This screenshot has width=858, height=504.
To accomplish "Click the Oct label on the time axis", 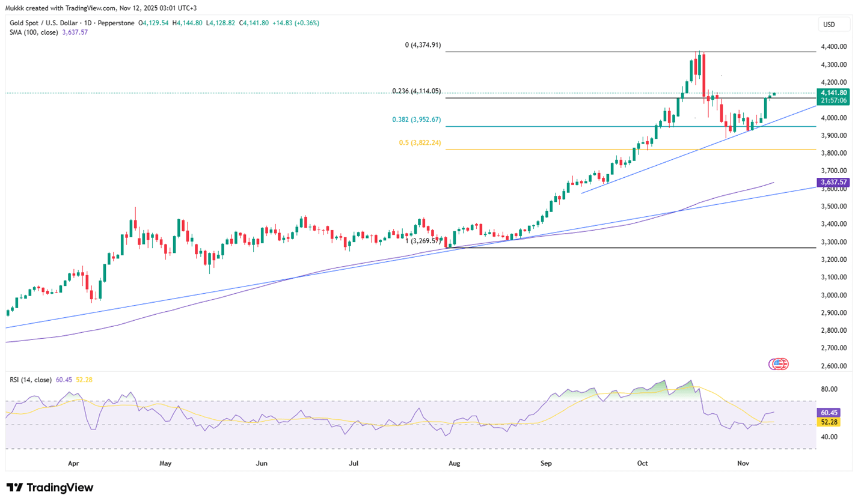I will 642,463.
